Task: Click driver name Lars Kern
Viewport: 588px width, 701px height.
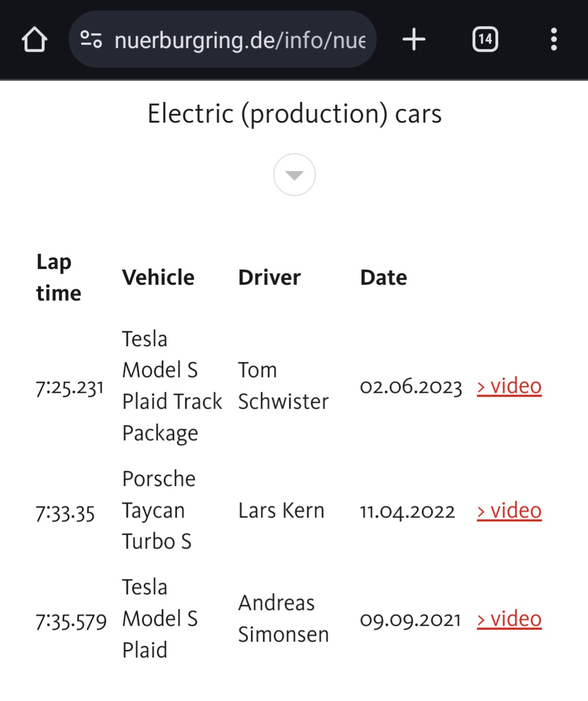Action: click(x=281, y=511)
